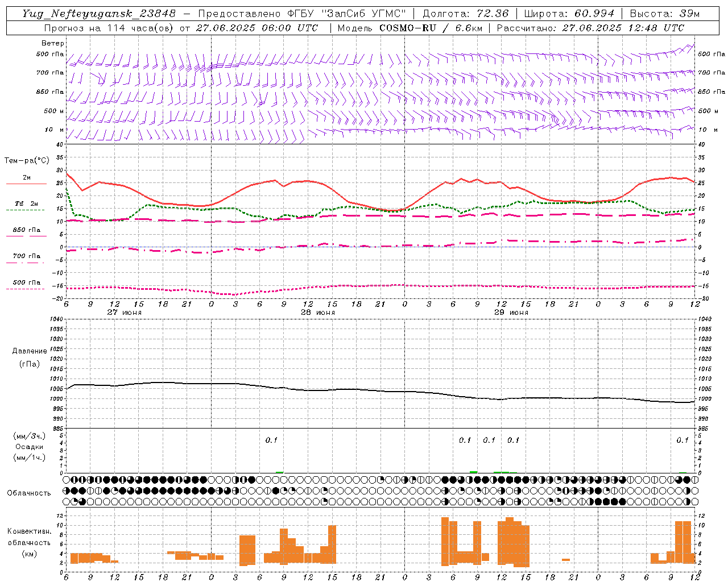Click the 'Прогноз на 114 часа(ов)' forecast text
Screen dimensions: 728x582
click(x=110, y=28)
